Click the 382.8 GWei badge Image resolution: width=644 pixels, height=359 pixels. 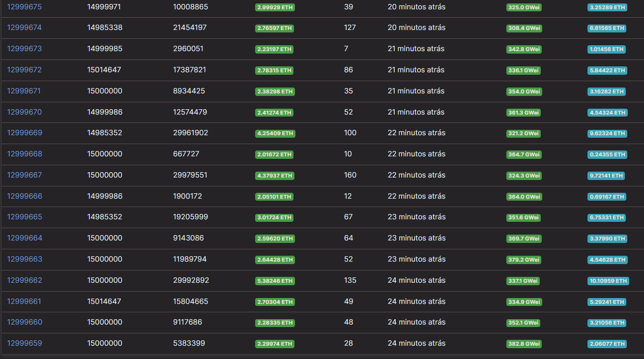524,344
